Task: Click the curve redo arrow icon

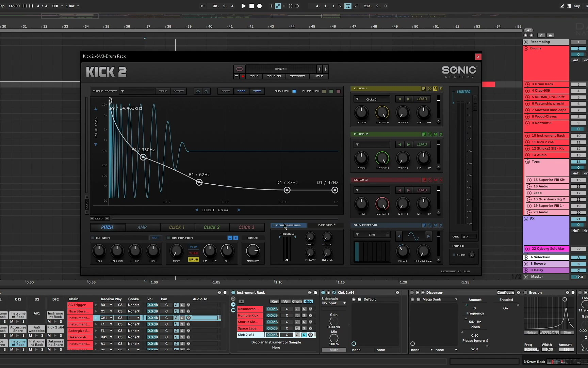Action: [206, 91]
